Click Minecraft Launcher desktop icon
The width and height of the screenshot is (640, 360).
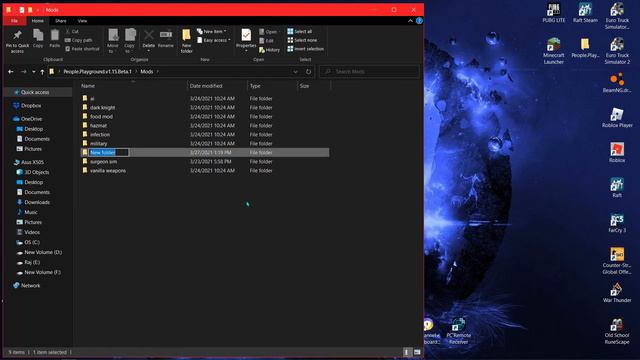click(x=554, y=51)
